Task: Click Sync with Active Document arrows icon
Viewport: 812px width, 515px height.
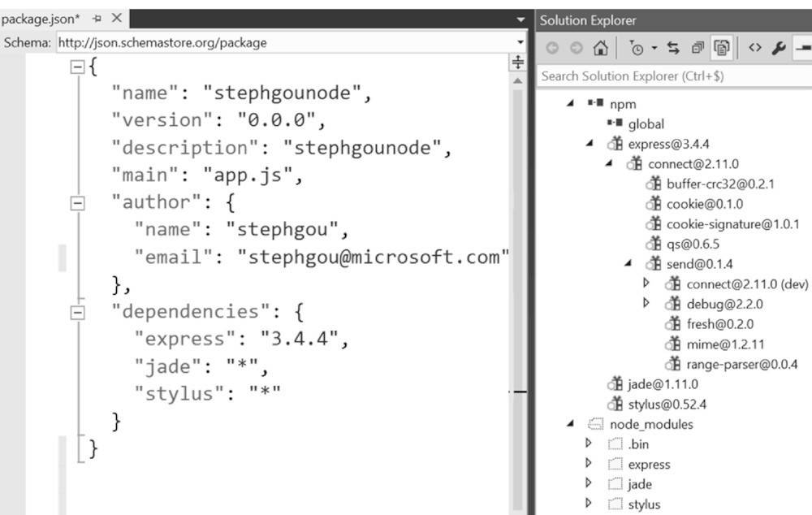Action: tap(673, 49)
